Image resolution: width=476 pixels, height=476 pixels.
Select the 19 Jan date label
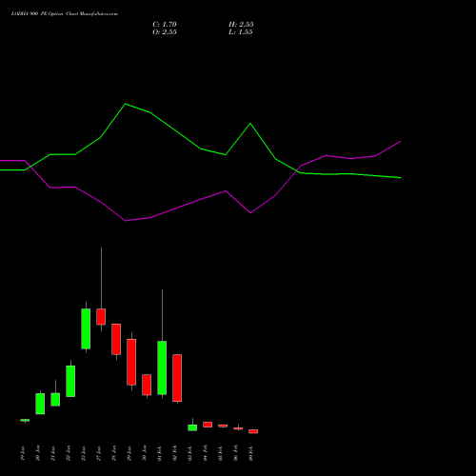tap(23, 453)
